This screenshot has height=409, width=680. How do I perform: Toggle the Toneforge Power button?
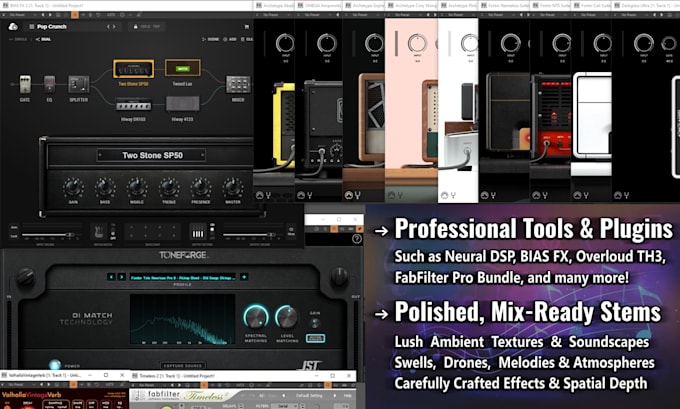(55, 364)
